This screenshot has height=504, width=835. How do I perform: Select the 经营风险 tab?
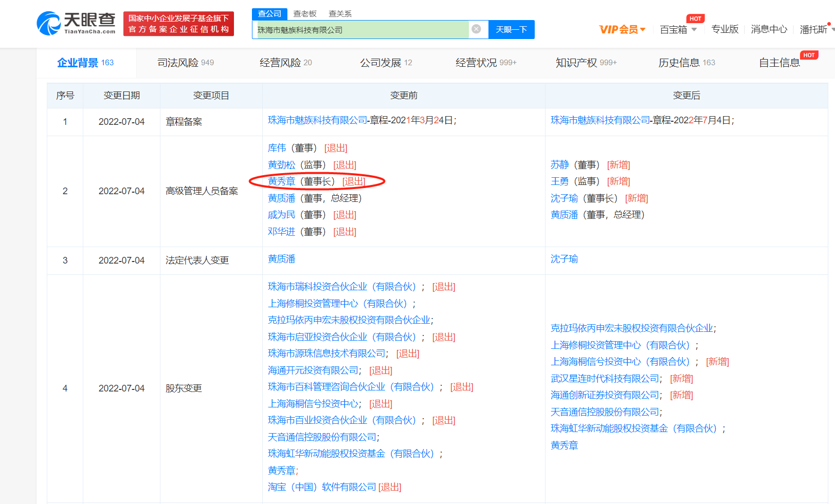[286, 63]
